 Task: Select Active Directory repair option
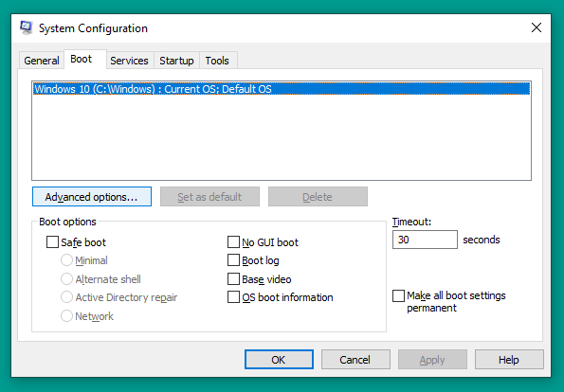(x=66, y=297)
